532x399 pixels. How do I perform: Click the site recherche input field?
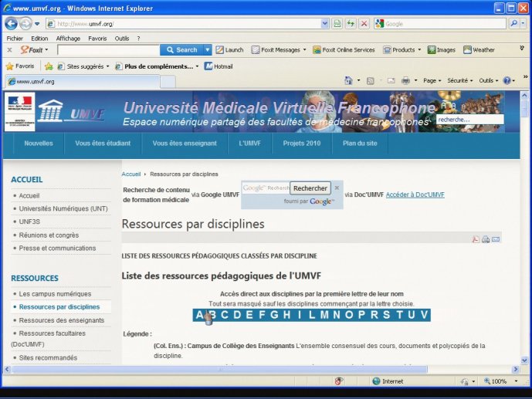(x=469, y=120)
